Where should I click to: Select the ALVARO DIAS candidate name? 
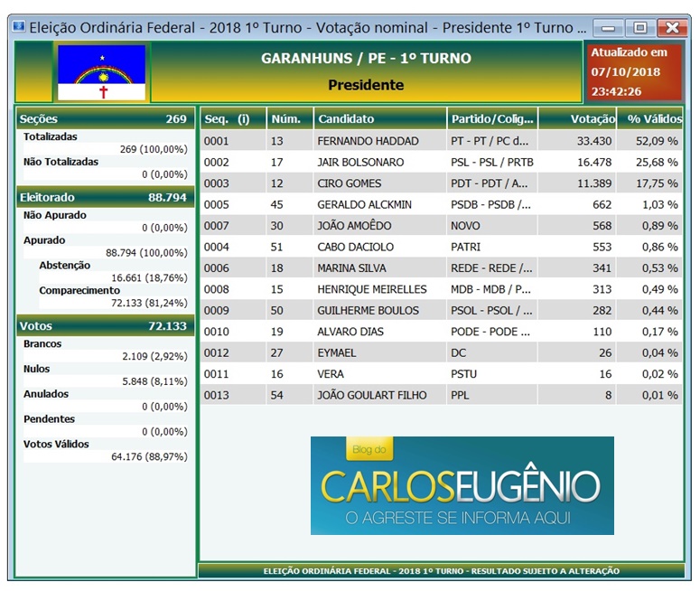pyautogui.click(x=350, y=332)
